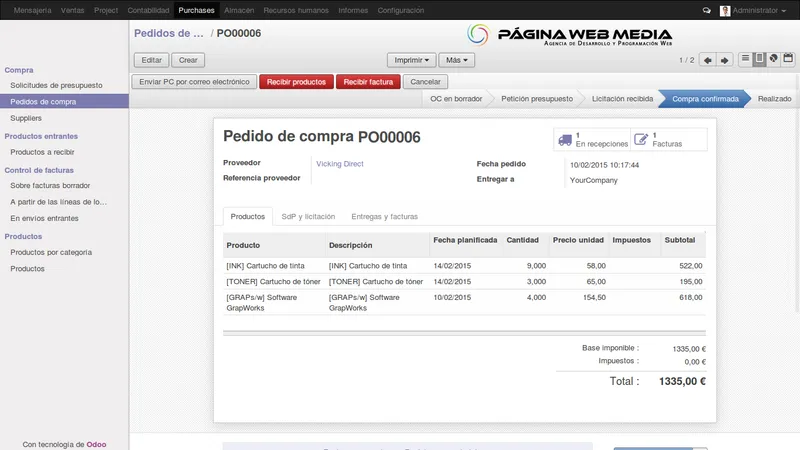Screen dimensions: 800x450
Task: Go back to Pedidos de... breadcrumb
Action: (169, 33)
